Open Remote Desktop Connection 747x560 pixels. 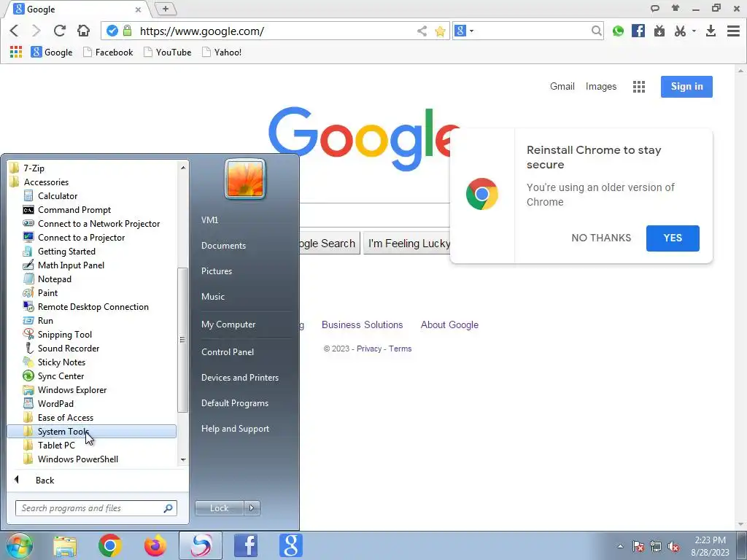point(93,307)
